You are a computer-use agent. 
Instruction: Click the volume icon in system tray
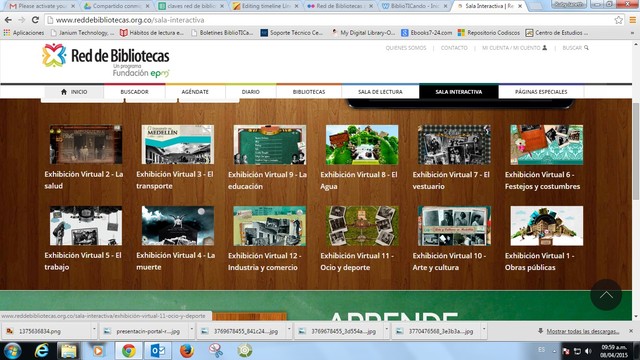(588, 351)
